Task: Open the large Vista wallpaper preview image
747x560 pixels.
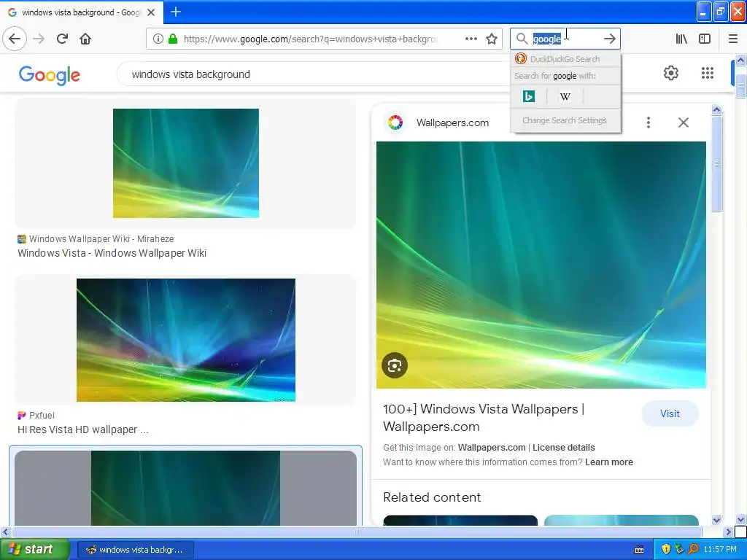Action: pyautogui.click(x=541, y=265)
